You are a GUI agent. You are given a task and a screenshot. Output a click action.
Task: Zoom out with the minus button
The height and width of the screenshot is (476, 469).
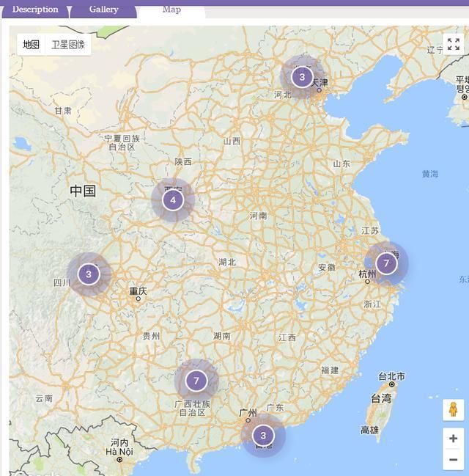[x=453, y=460]
